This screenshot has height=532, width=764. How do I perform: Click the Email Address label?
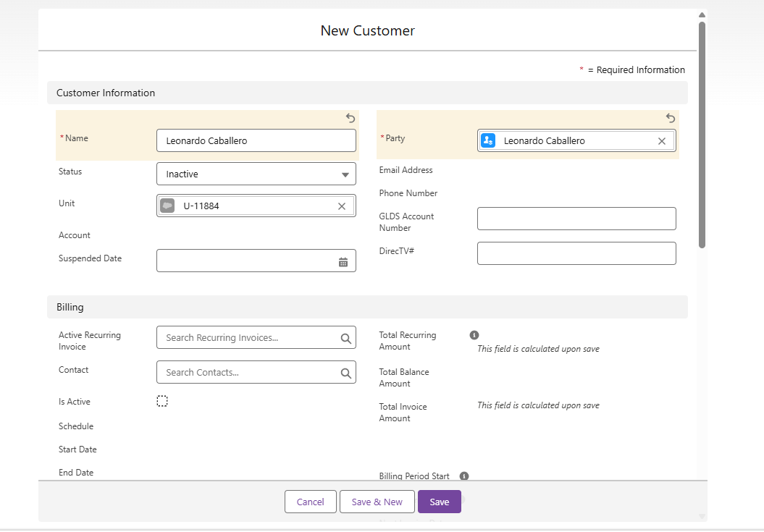click(x=406, y=170)
